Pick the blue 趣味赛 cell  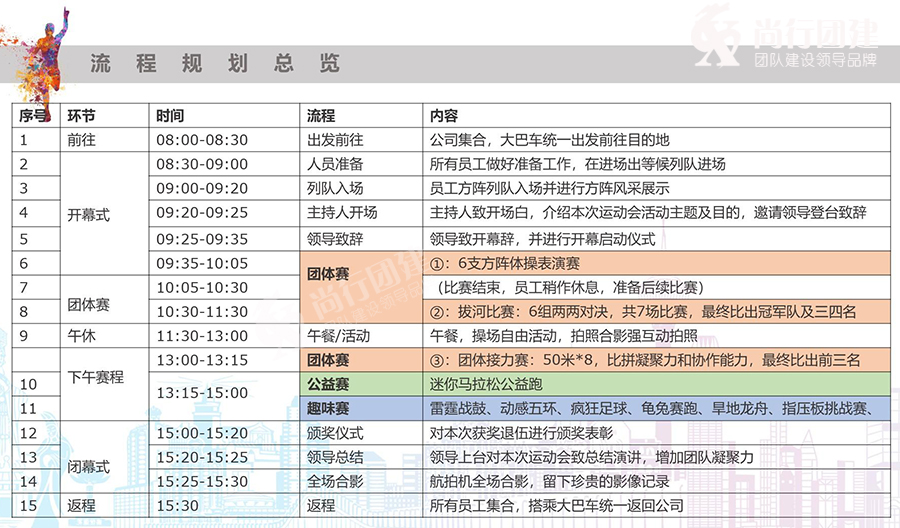[x=361, y=408]
